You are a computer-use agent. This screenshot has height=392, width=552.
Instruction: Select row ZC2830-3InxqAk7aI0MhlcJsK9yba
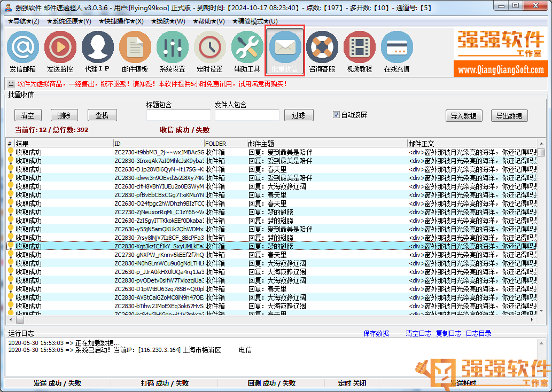(272, 161)
